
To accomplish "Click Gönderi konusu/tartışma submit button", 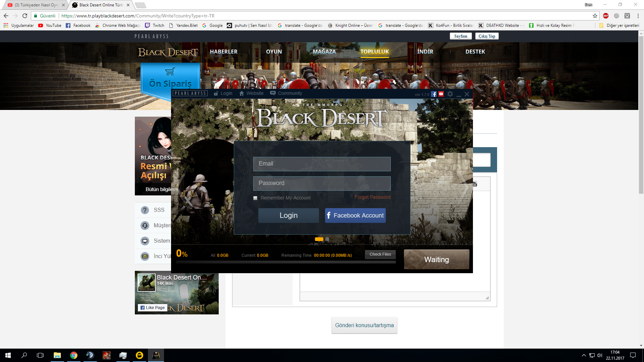I will point(364,325).
